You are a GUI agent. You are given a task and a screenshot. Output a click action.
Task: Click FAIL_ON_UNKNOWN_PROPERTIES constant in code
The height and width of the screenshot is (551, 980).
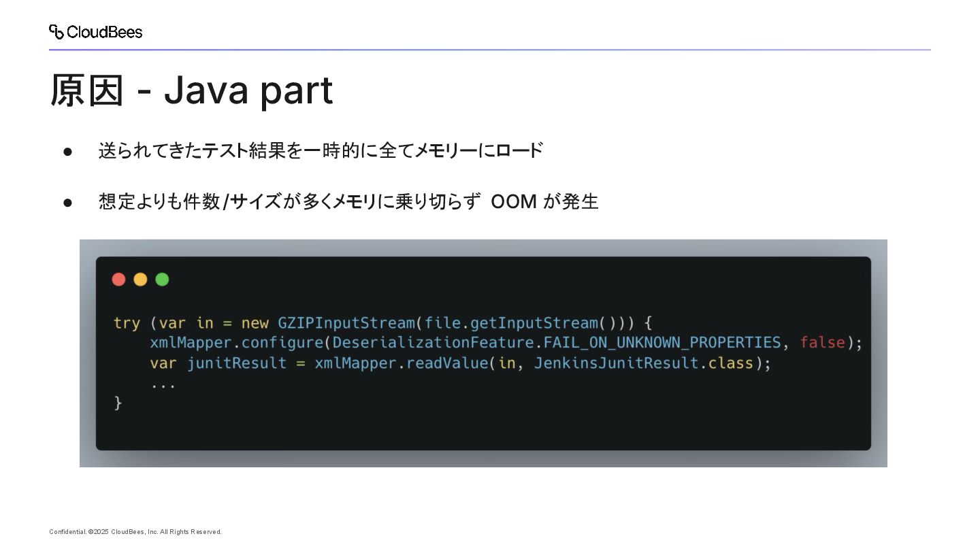pos(661,342)
